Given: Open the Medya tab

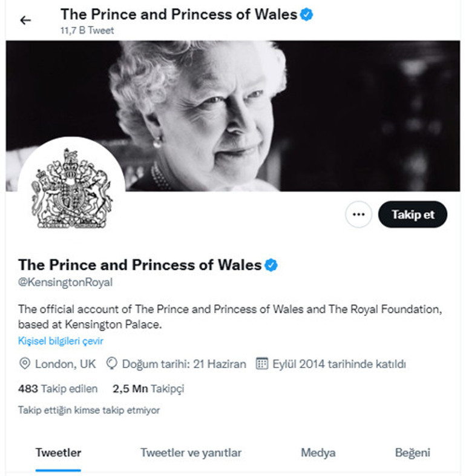Looking at the screenshot, I should coord(318,452).
